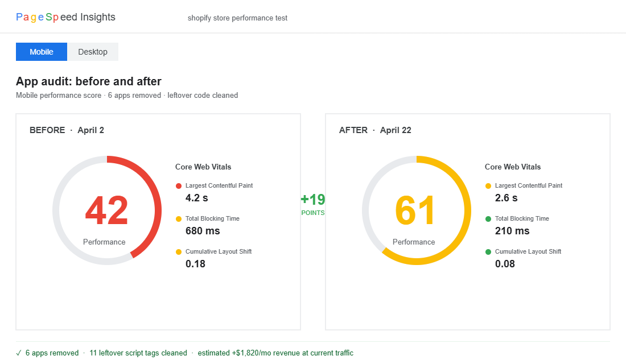
Task: Click the green Cumulative Layout Shift dot in the AFTER card
Action: click(488, 252)
